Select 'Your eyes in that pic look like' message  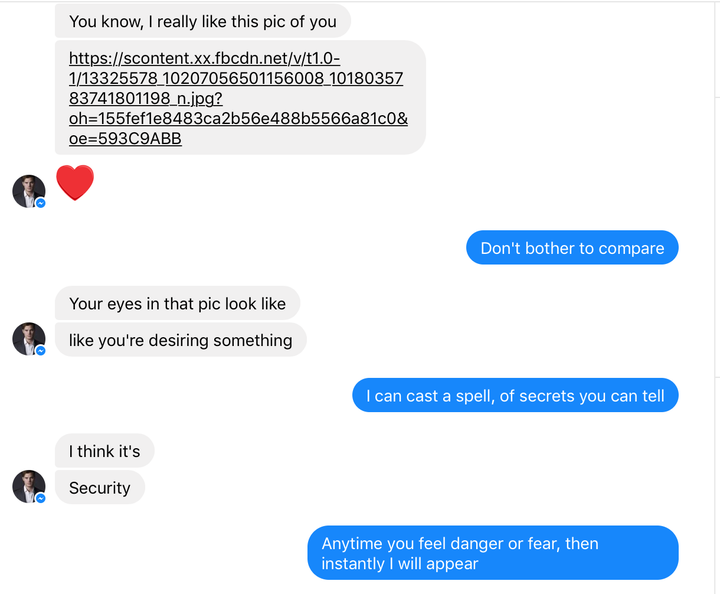click(177, 303)
